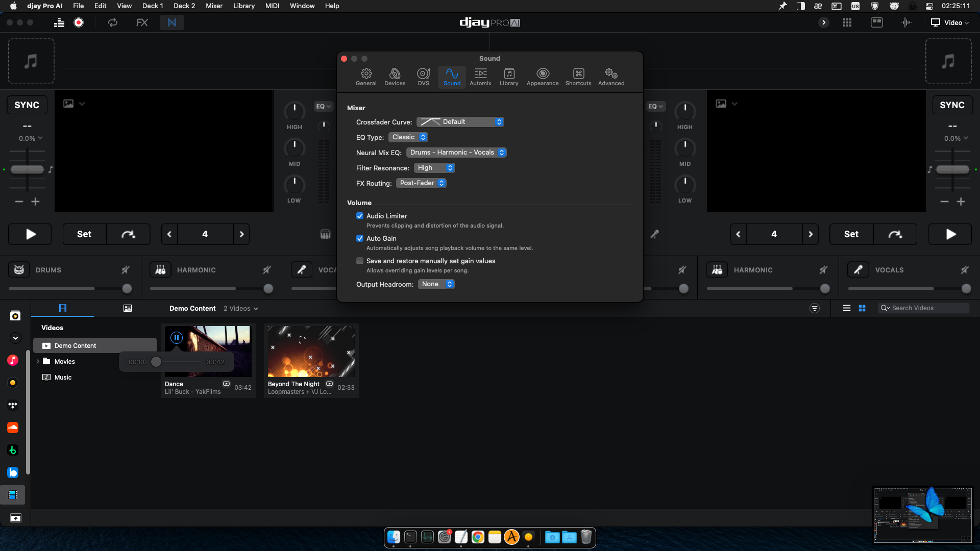Show the waveform view icon

pyautogui.click(x=906, y=22)
